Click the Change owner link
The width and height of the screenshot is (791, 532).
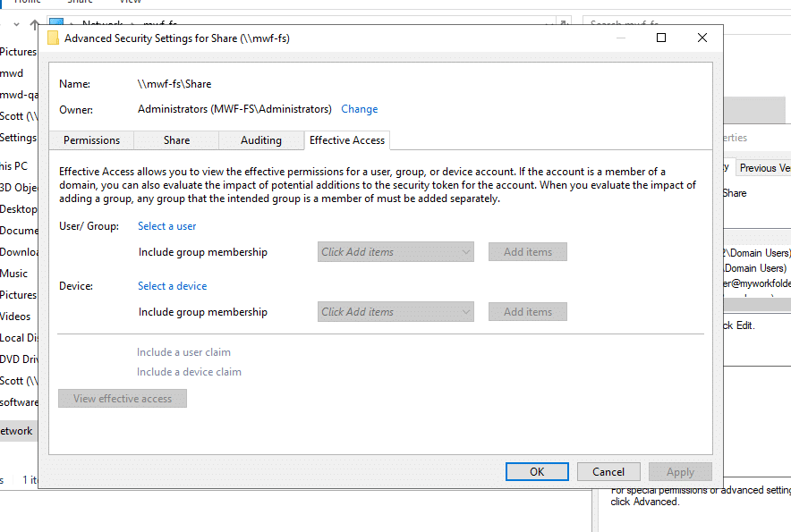tap(359, 109)
